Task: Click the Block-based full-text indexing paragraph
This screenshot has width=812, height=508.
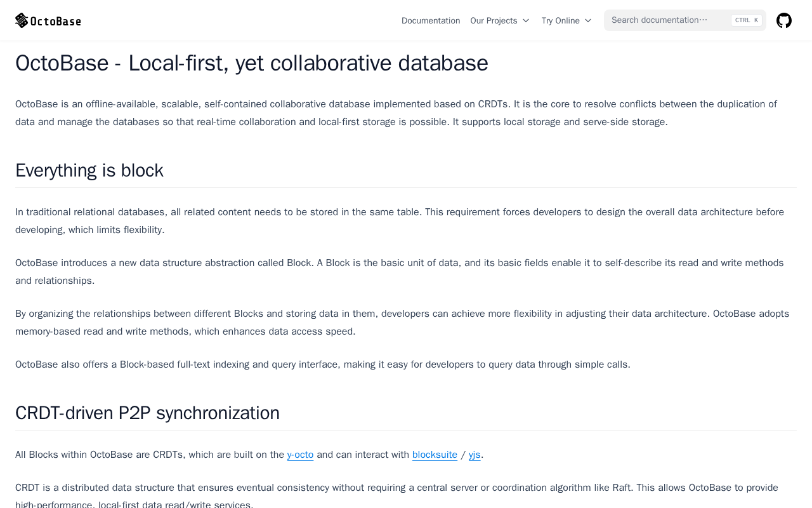Action: click(323, 364)
